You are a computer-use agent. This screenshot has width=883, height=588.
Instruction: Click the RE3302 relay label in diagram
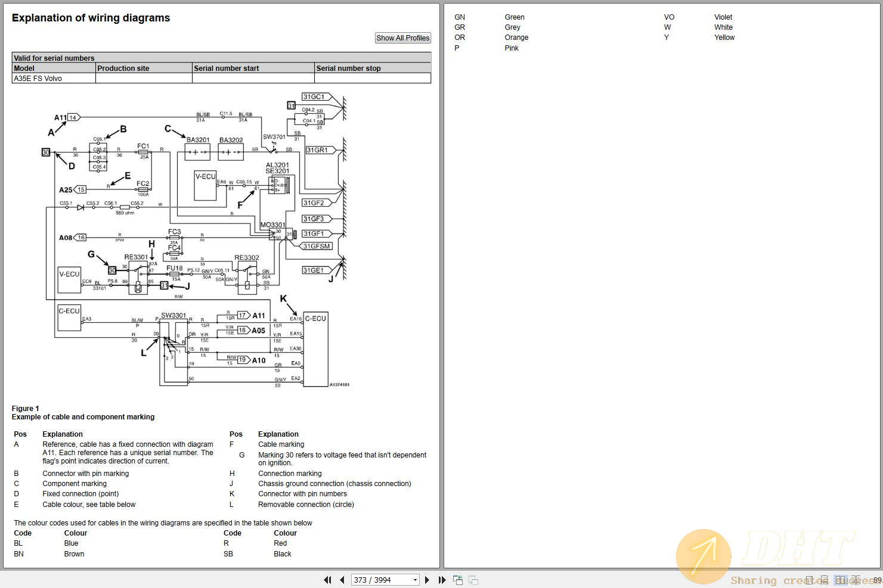point(247,258)
